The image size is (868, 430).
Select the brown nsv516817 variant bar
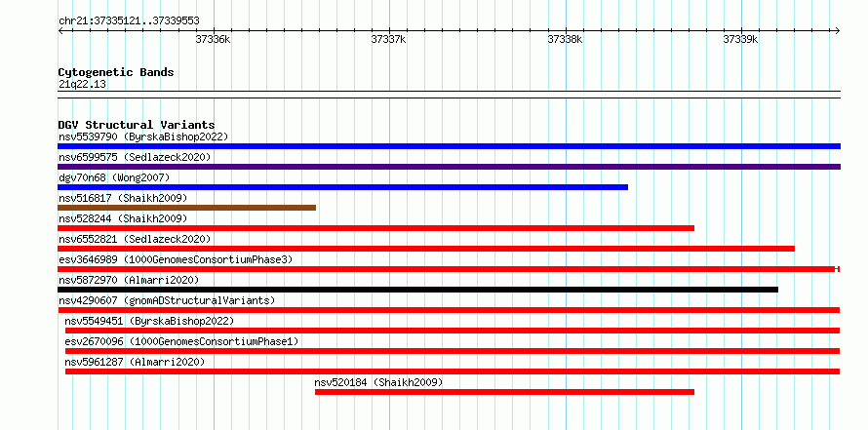pos(186,208)
